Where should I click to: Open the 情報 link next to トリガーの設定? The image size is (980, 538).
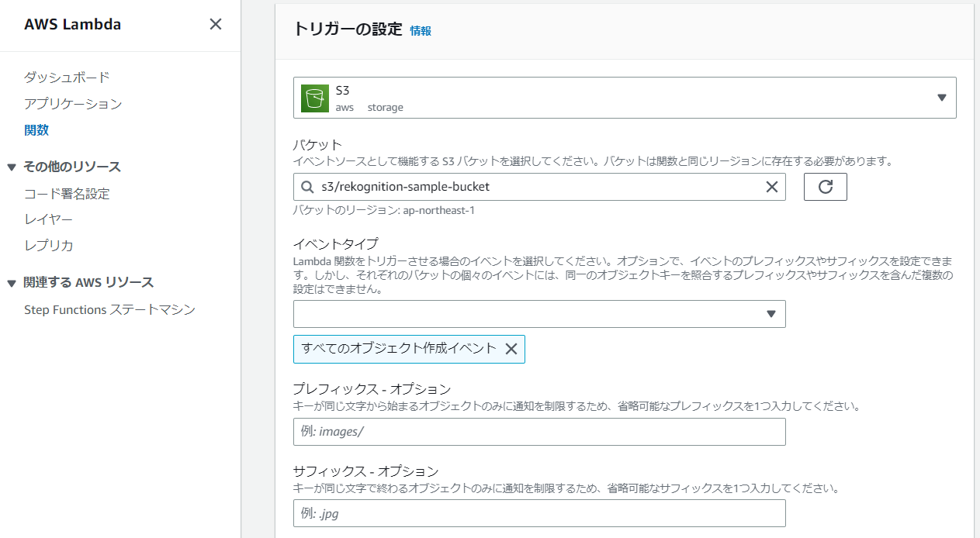tap(421, 31)
